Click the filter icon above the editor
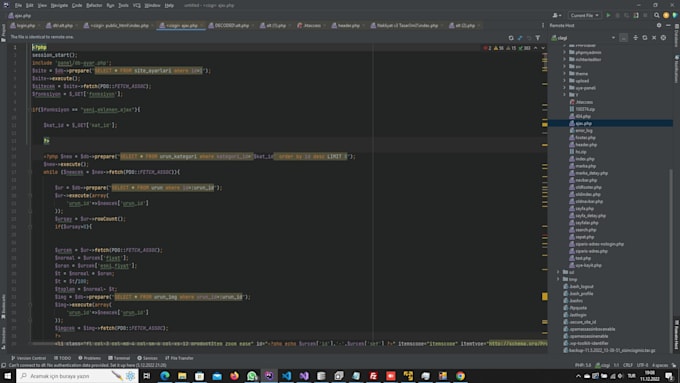The image size is (680, 383). [538, 38]
